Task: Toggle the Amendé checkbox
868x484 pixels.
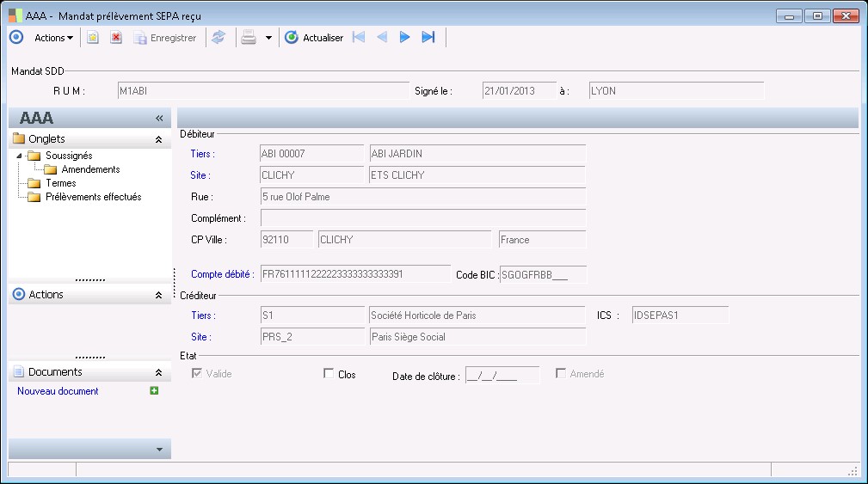Action: click(x=561, y=374)
